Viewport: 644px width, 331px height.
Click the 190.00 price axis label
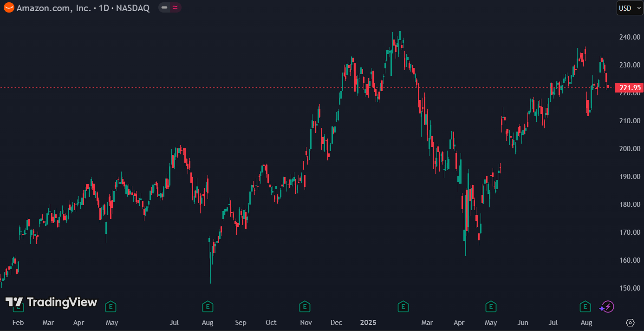(x=629, y=177)
